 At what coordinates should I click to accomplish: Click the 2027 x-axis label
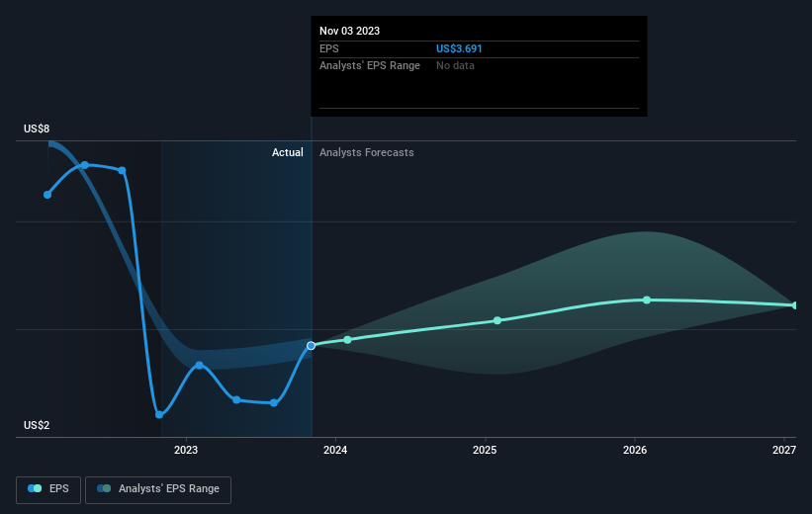pyautogui.click(x=784, y=451)
